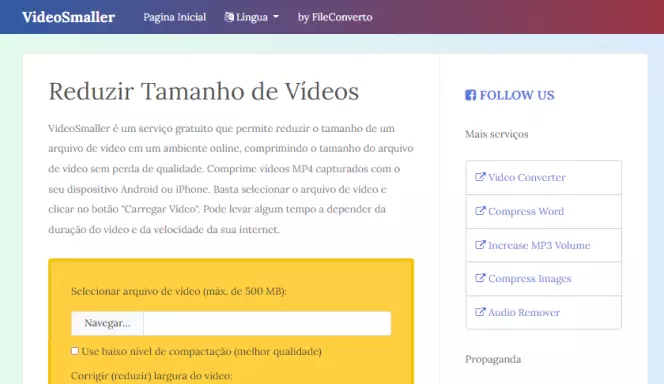Click the VideoSmaller logo text

(x=68, y=17)
